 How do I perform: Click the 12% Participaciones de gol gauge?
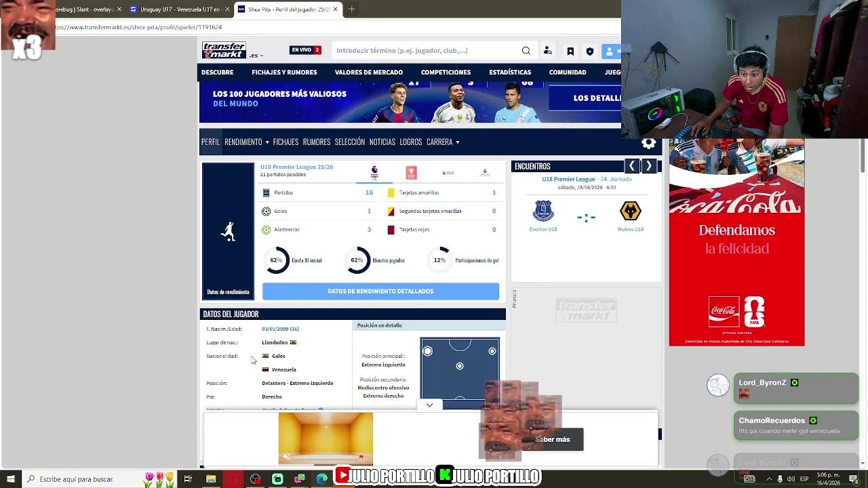tap(440, 260)
